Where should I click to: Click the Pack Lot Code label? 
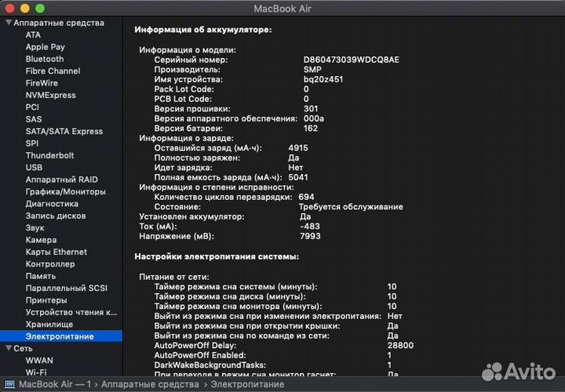pos(184,89)
